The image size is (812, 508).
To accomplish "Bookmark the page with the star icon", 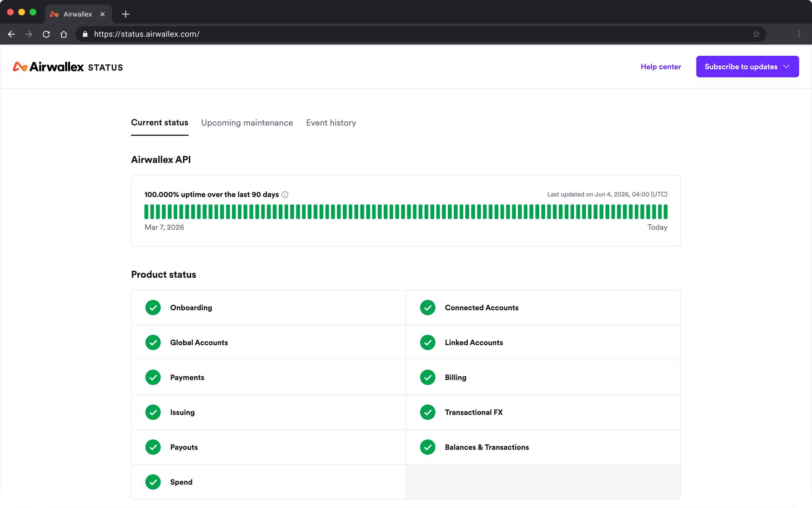I will (756, 34).
